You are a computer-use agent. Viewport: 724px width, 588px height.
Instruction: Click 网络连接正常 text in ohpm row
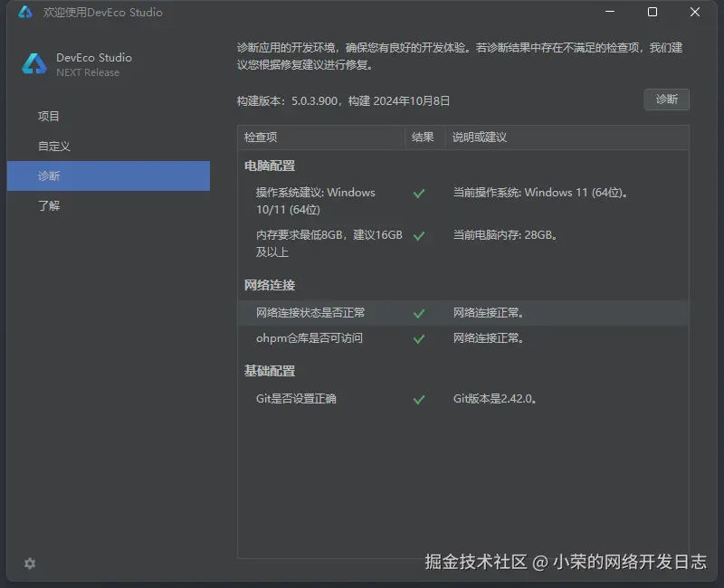pos(488,338)
